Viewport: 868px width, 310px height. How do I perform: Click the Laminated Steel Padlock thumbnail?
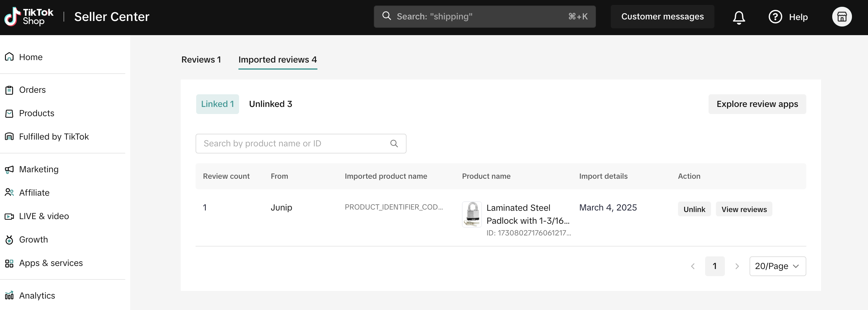(471, 214)
